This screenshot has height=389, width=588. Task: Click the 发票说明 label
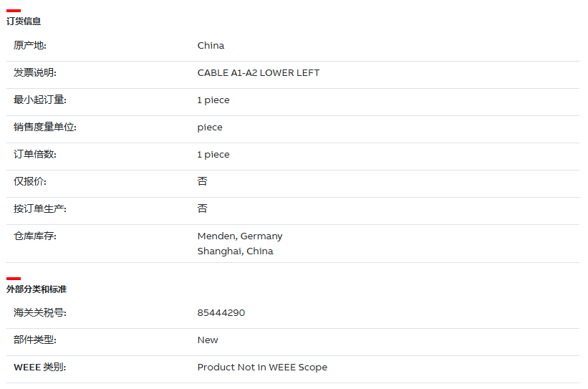[x=35, y=73]
